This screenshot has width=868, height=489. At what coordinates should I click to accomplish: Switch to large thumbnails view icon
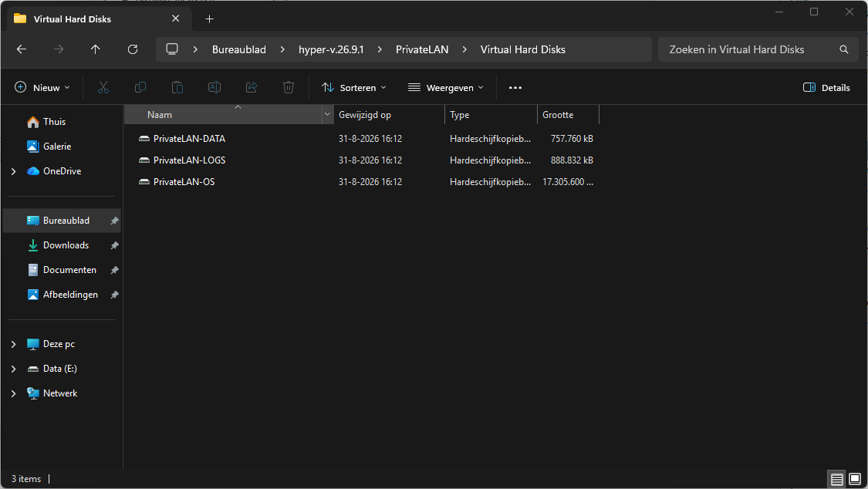click(855, 479)
